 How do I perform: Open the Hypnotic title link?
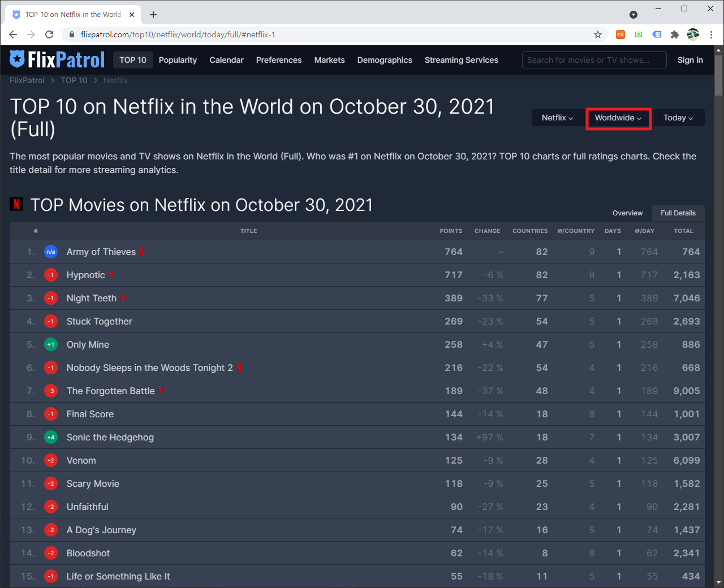[86, 275]
